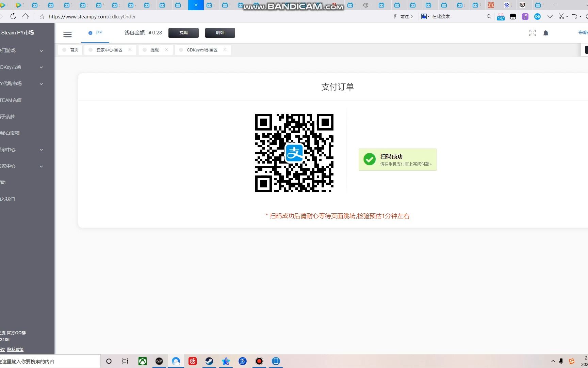Open the browser taskbar icon
Viewport: 588px width, 368px height.
point(176,361)
